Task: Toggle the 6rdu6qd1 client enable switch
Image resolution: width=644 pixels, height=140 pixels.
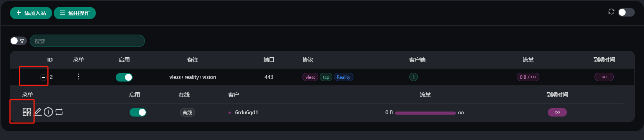Action: [x=138, y=112]
